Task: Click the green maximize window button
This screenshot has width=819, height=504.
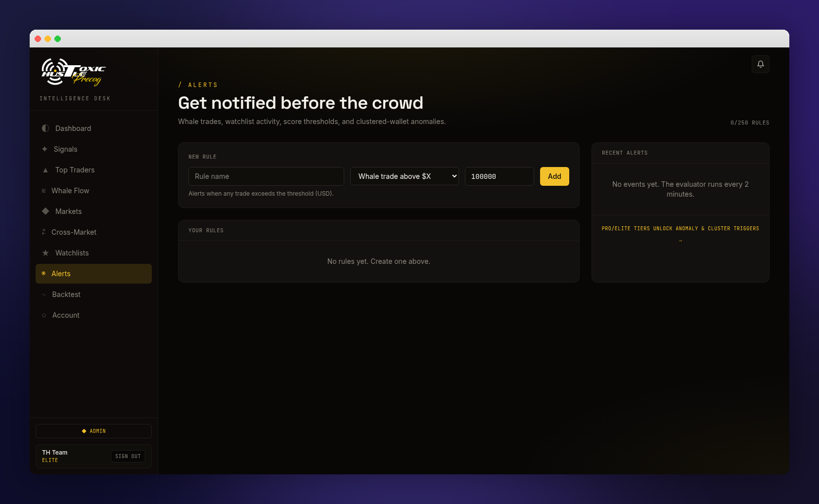Action: tap(57, 39)
